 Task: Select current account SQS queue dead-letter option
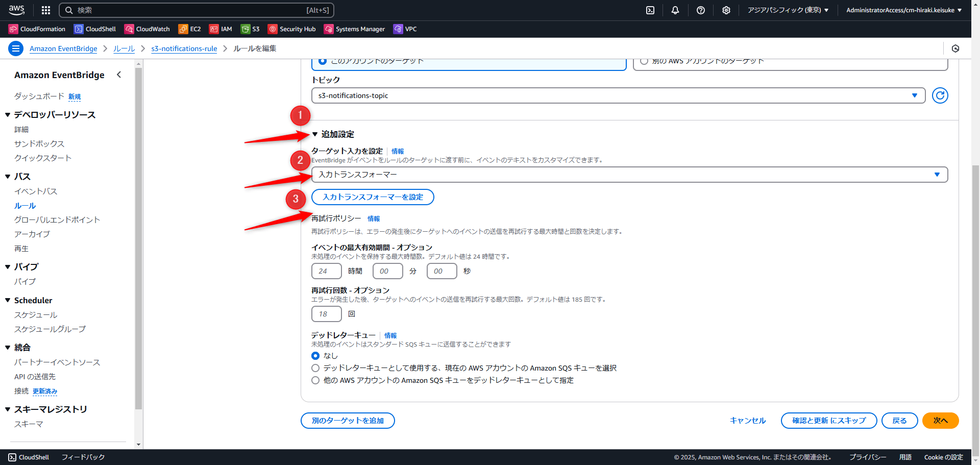tap(315, 368)
